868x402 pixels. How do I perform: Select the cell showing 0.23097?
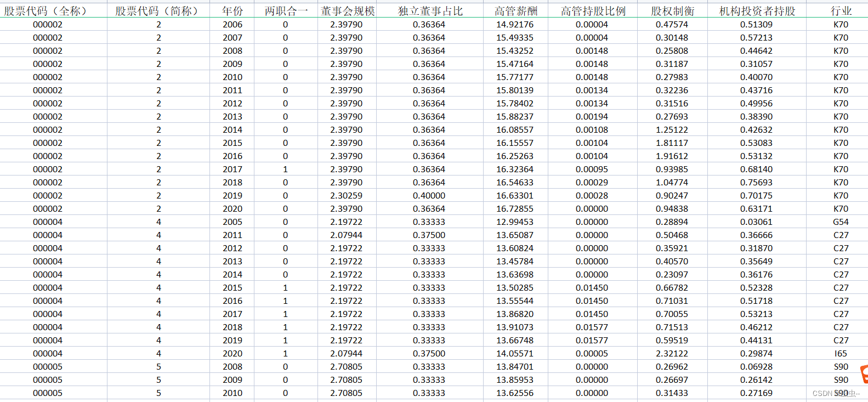pos(672,275)
